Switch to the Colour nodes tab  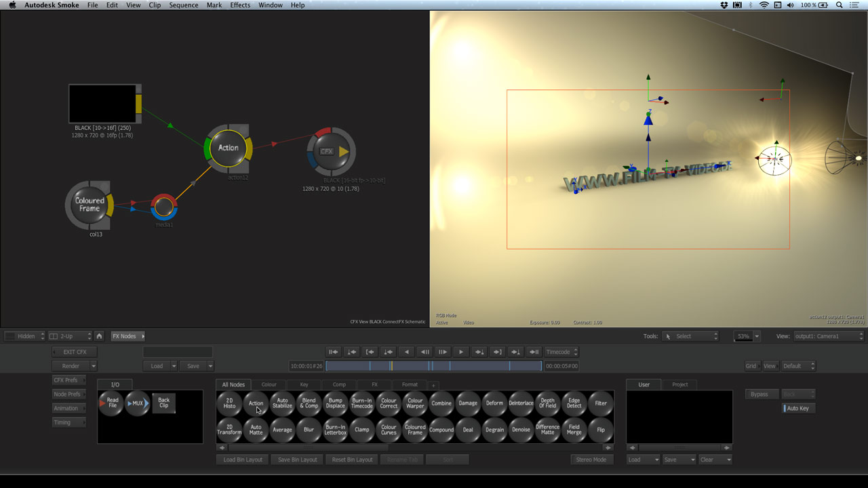(x=269, y=384)
